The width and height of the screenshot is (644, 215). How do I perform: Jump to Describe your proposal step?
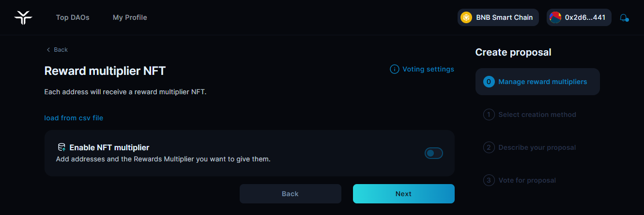(537, 147)
